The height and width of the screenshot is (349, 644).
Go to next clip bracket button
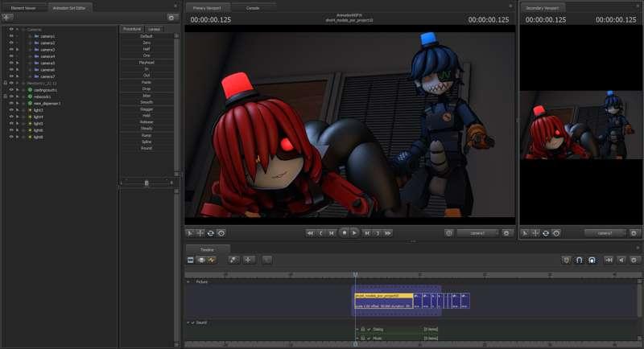coord(378,233)
